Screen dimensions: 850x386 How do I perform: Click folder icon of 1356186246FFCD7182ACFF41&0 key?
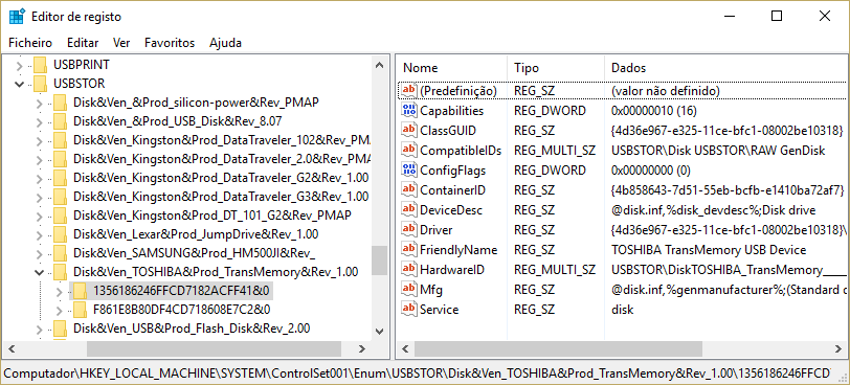(80, 291)
